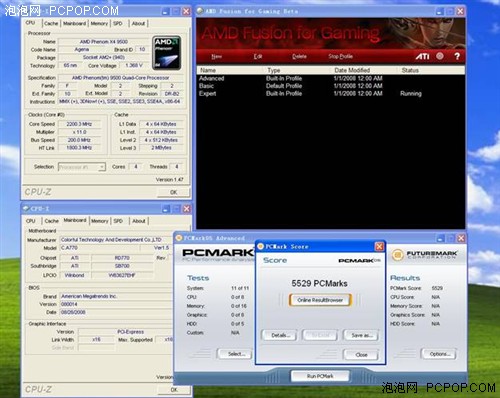
Task: Click Options button under PCMark Results
Action: [439, 354]
